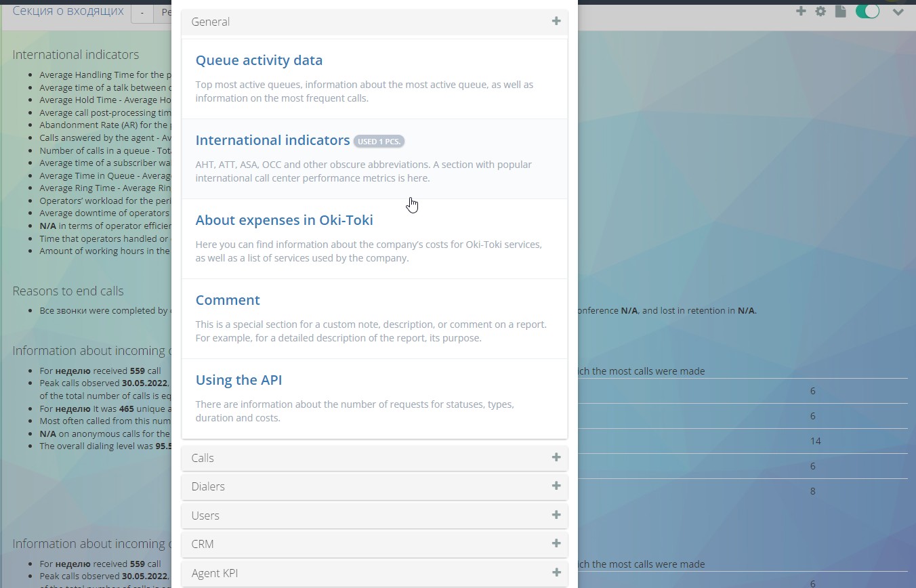Viewport: 916px width, 588px height.
Task: Choose About expenses in Oki-Toki section
Action: point(284,220)
